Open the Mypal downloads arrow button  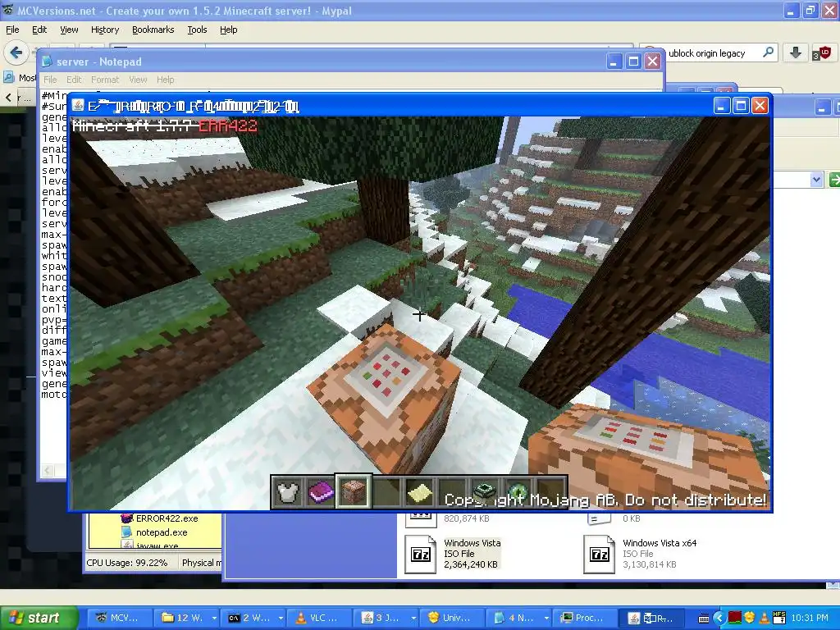796,52
